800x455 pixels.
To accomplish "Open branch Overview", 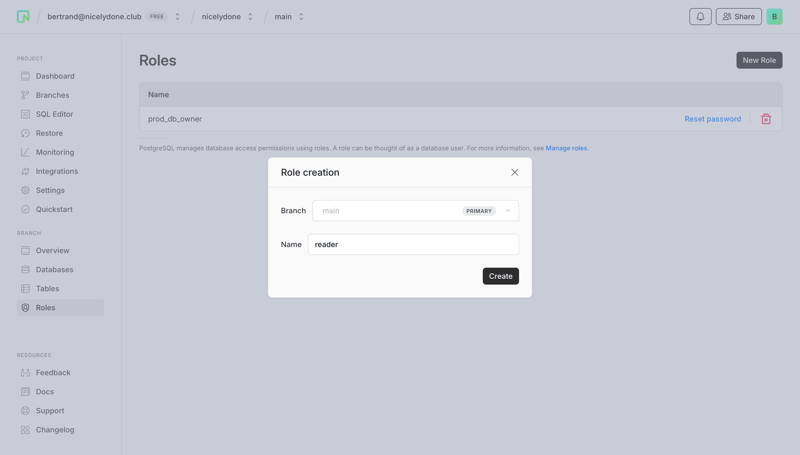I will point(53,250).
